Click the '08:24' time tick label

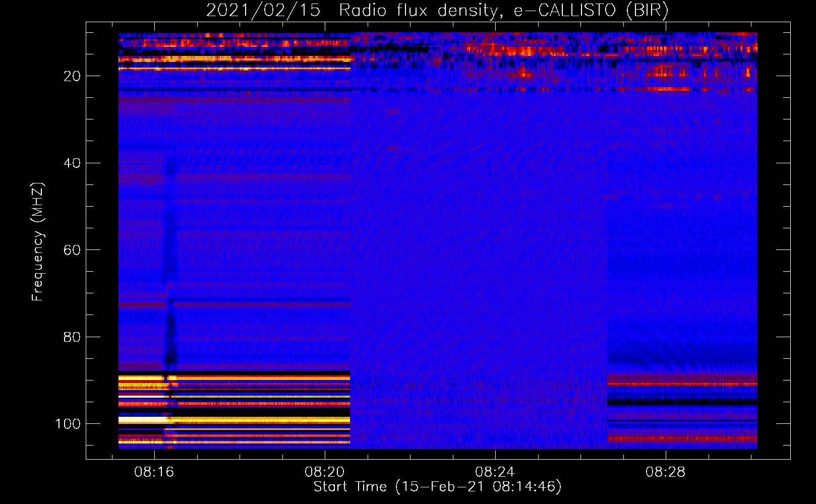(x=495, y=472)
